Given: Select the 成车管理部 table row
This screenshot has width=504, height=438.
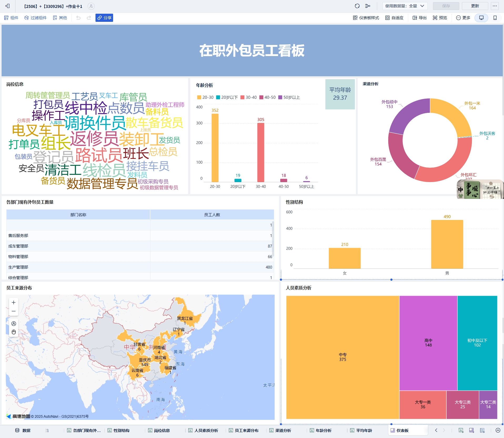Looking at the screenshot, I should (x=140, y=246).
